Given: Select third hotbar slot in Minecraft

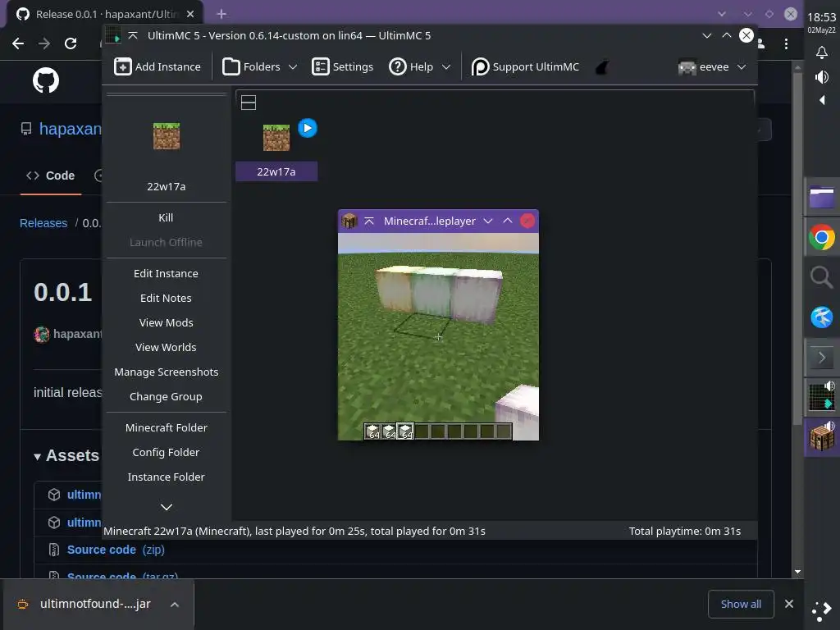Looking at the screenshot, I should coord(405,431).
